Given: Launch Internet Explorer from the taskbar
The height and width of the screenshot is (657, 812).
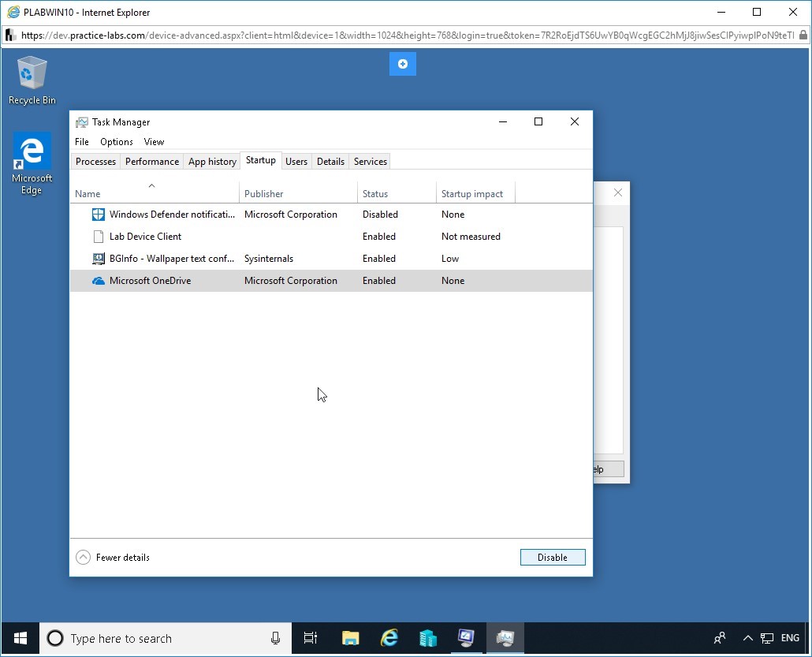Looking at the screenshot, I should click(x=389, y=638).
